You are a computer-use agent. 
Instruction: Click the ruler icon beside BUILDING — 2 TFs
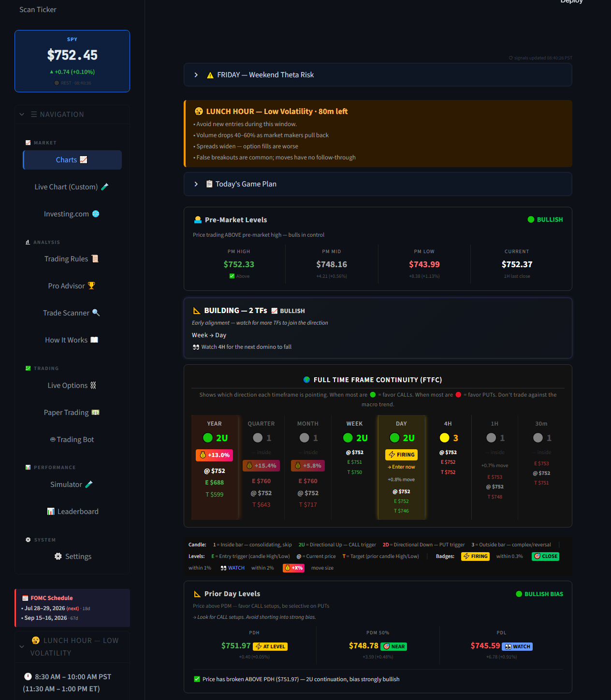[x=197, y=311]
